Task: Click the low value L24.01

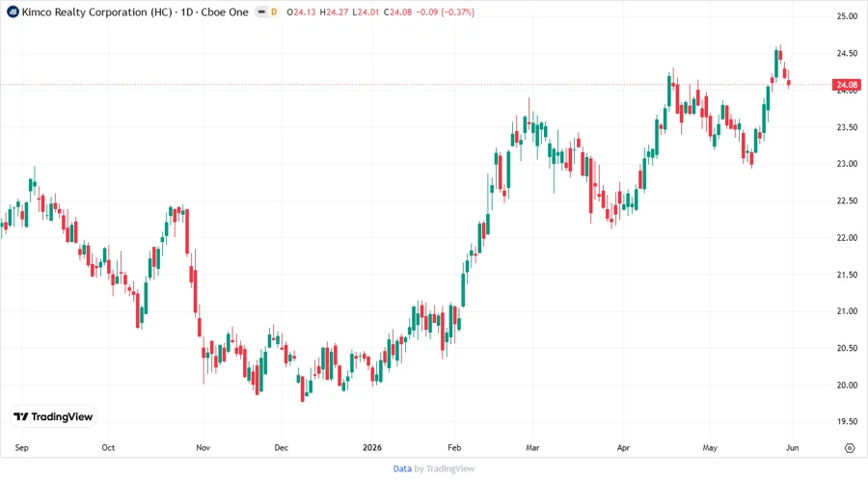Action: point(366,13)
